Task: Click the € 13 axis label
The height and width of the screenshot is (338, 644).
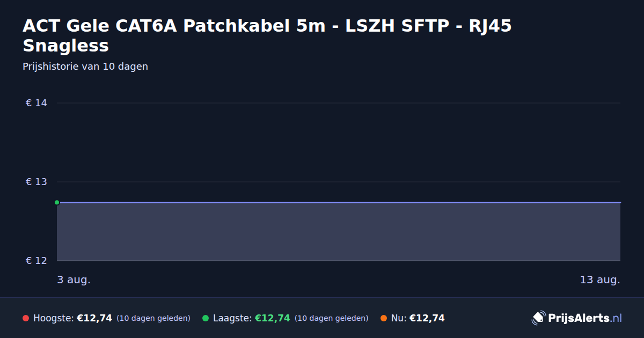Action: [36, 182]
